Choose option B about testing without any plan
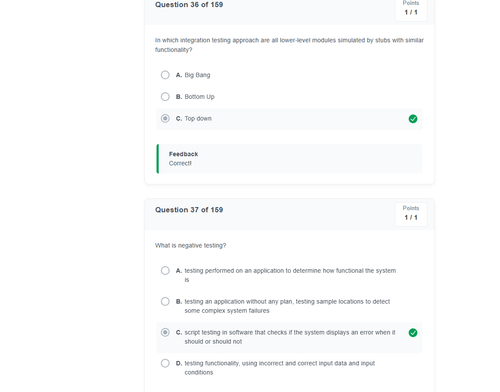Screen dimensions: 500x392 165,301
